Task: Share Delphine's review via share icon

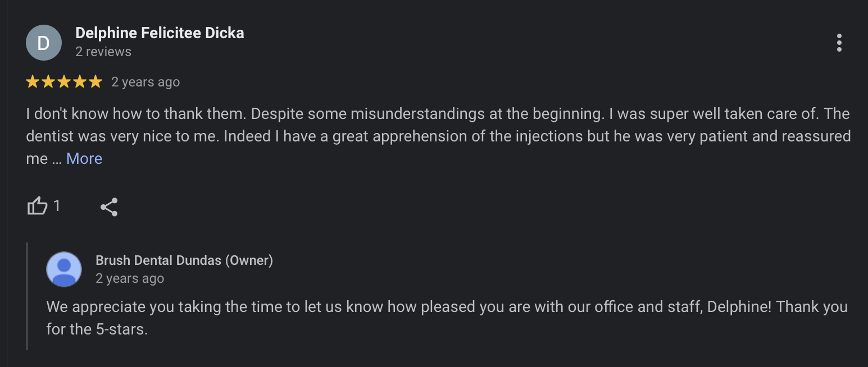Action: pos(109,207)
